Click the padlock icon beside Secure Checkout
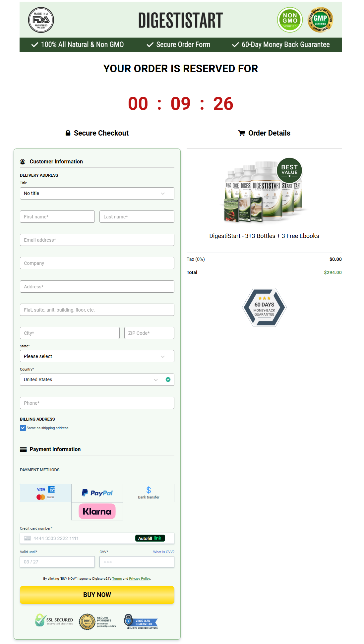Viewport: 364px width, 644px height. point(68,133)
